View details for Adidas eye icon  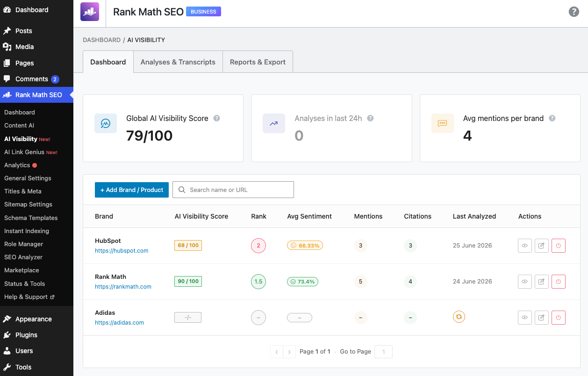(x=525, y=318)
